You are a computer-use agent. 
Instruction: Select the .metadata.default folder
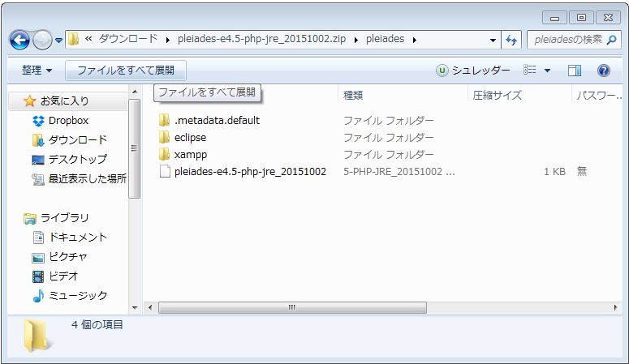pos(217,120)
